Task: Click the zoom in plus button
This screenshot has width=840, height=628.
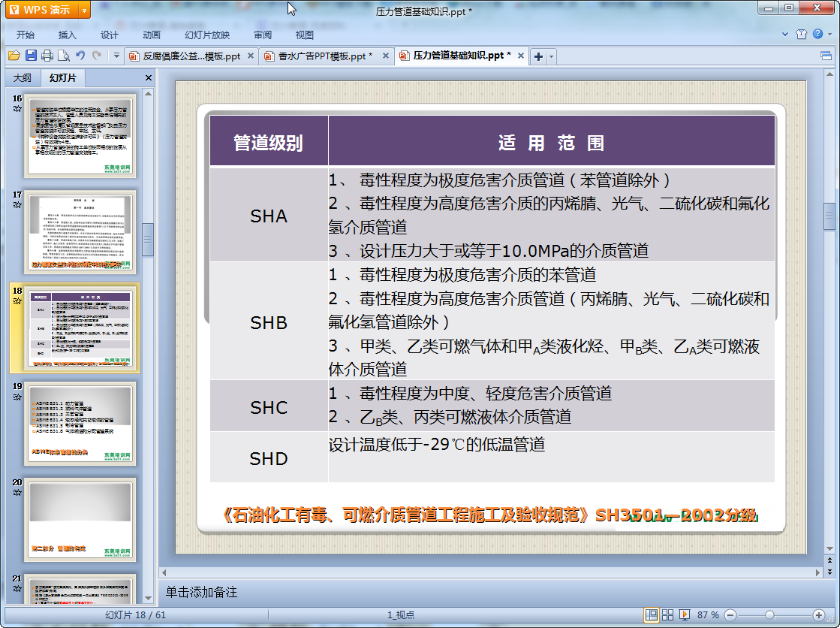Action: click(818, 614)
